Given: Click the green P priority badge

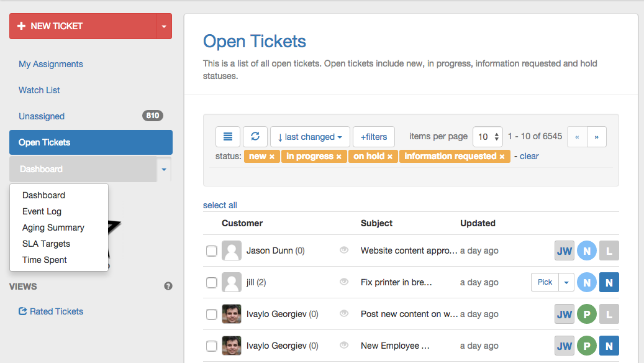Looking at the screenshot, I should tap(586, 314).
